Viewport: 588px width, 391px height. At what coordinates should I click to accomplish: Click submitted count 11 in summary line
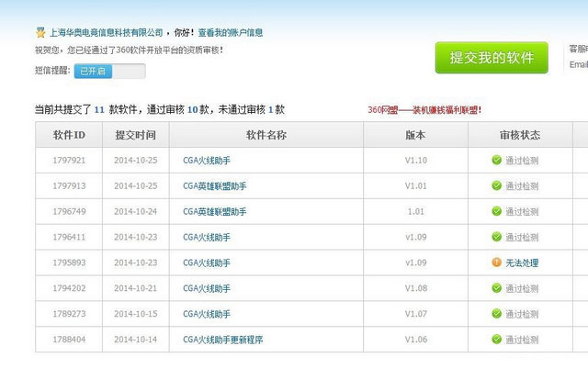tap(99, 110)
